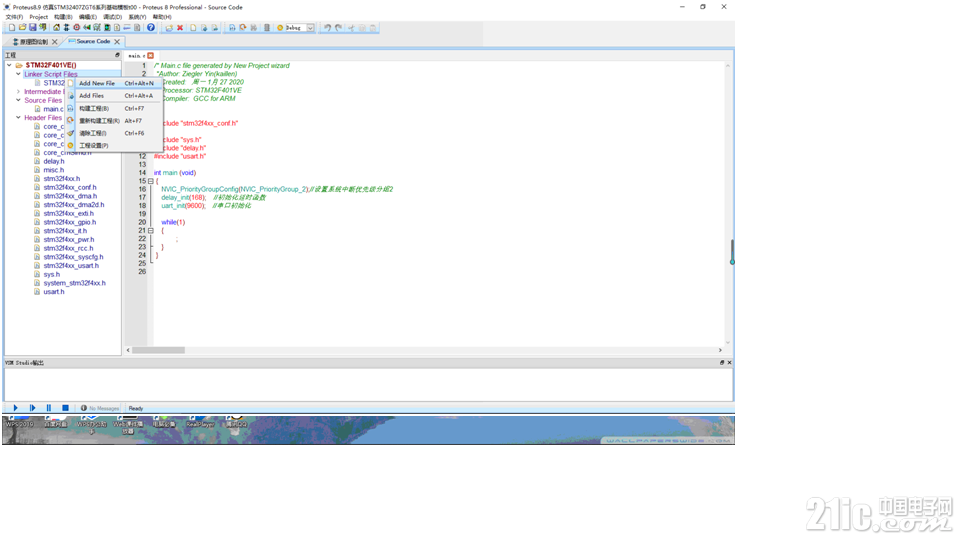The height and width of the screenshot is (540, 960).
Task: Start simulation with the Play button
Action: pos(15,408)
